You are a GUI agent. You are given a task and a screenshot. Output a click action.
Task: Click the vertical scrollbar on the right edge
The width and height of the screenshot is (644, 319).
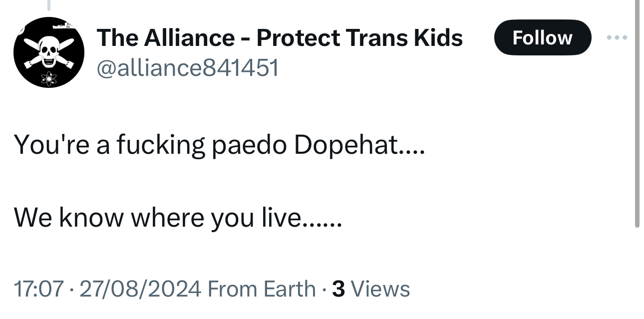point(637,115)
